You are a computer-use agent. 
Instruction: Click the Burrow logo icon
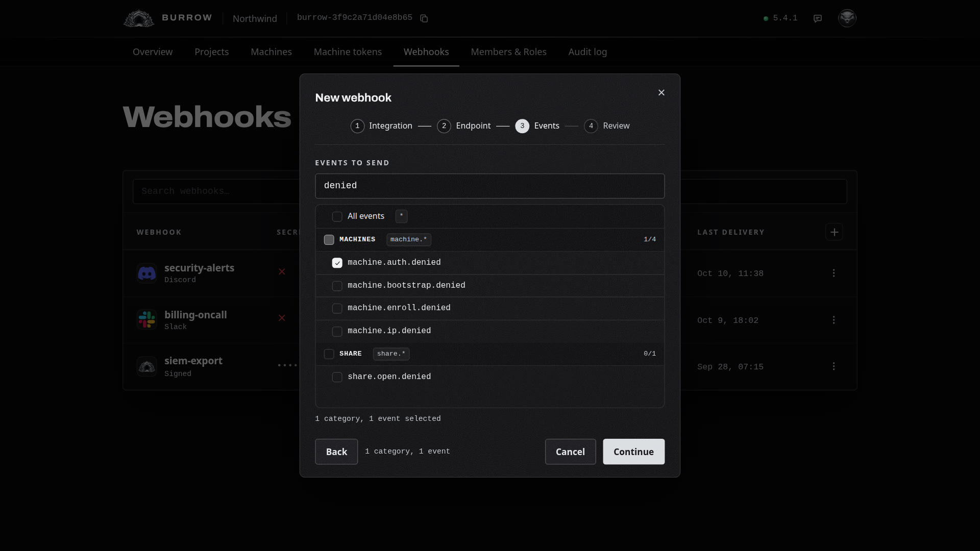[x=138, y=18]
